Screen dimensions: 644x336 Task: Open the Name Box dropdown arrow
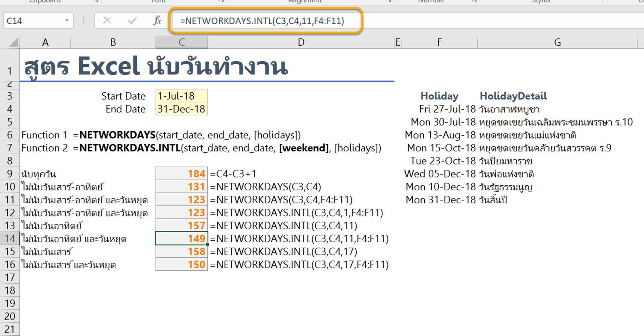click(x=67, y=21)
